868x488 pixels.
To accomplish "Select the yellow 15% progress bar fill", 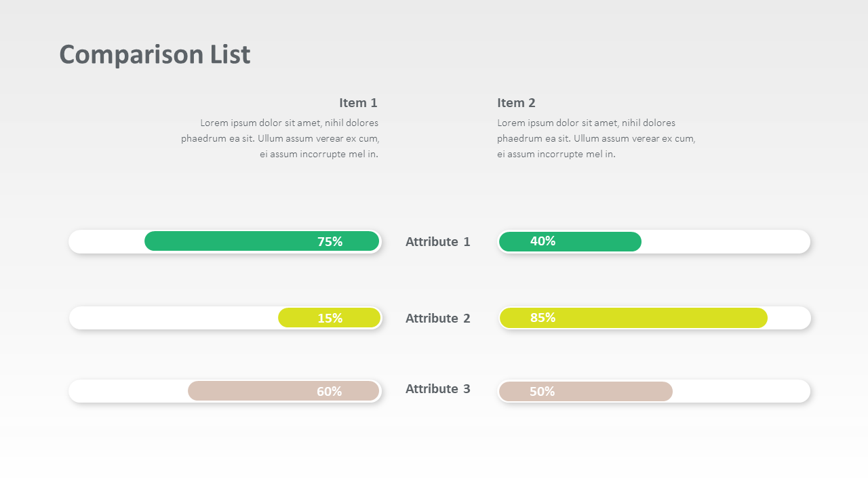I will pos(329,318).
